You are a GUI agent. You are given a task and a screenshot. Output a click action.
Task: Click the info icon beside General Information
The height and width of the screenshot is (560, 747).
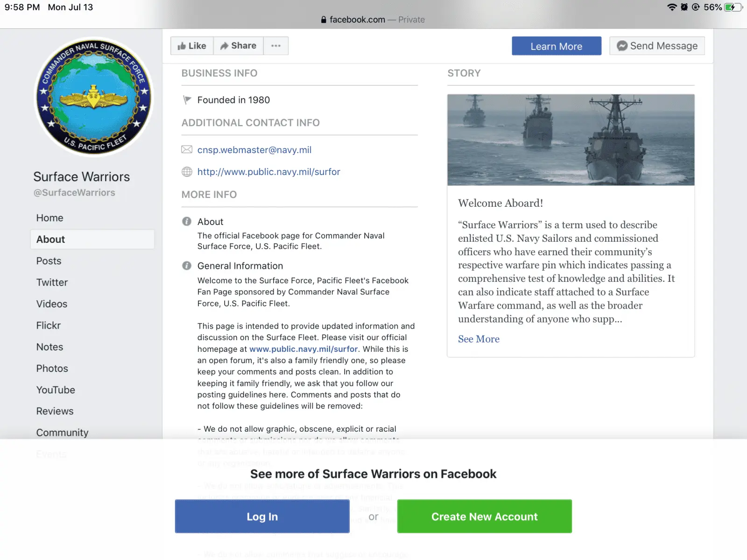[x=187, y=266]
